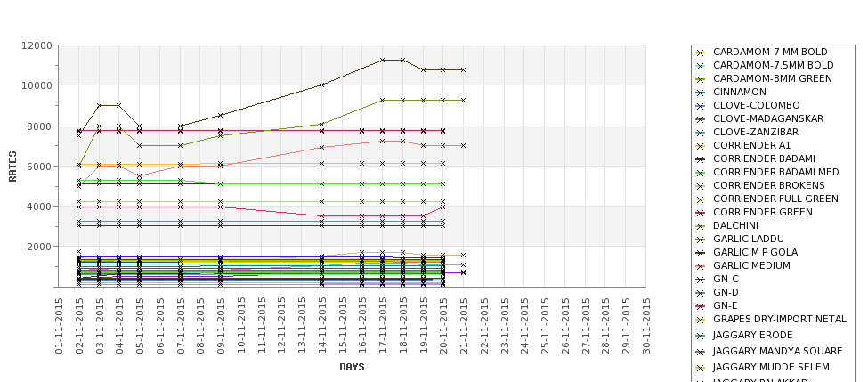
Task: Click the 21-11-2015 date axis label
Action: coord(464,326)
